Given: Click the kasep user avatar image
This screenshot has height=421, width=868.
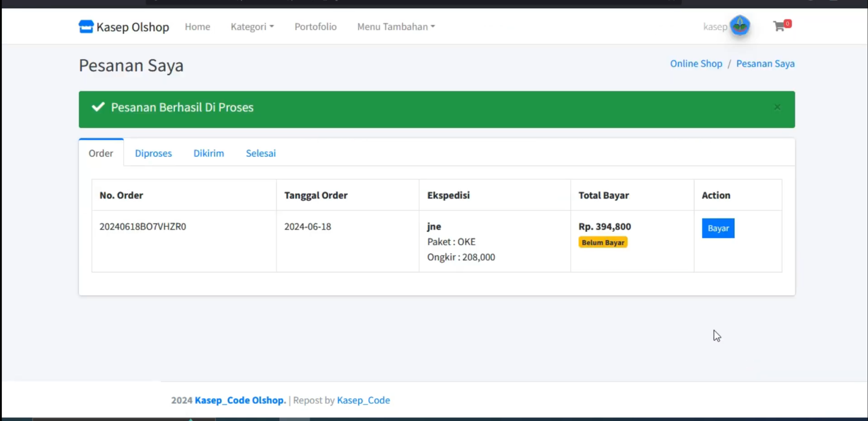Looking at the screenshot, I should [x=739, y=25].
